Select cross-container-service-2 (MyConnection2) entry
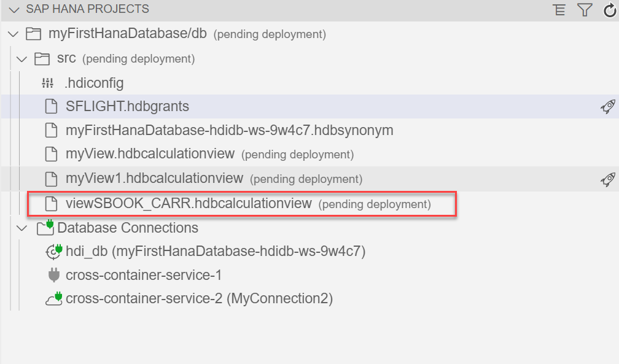 click(199, 299)
